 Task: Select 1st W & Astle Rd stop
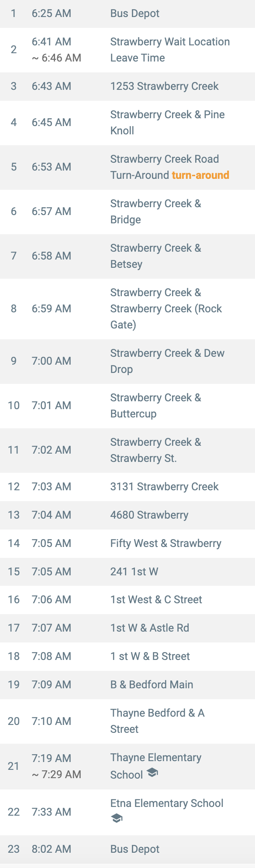pos(127,628)
